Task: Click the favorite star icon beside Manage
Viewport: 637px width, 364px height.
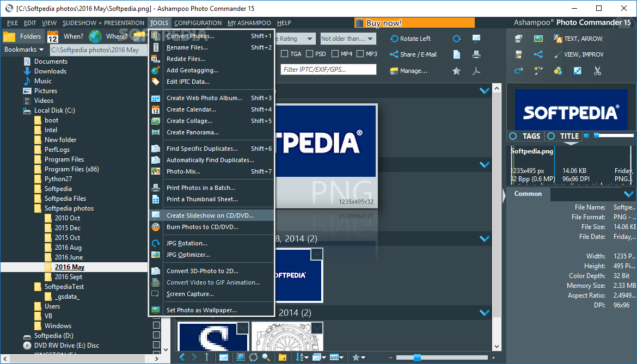Action: pos(457,71)
